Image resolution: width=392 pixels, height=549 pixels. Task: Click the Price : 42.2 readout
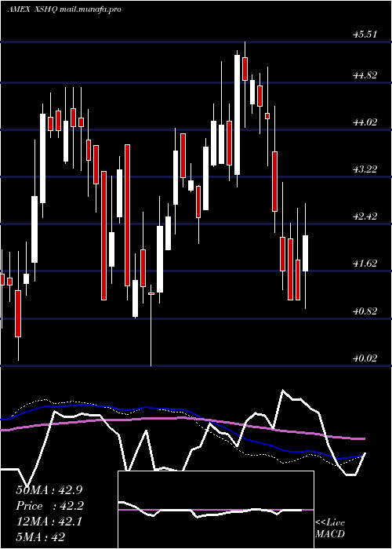point(49,506)
